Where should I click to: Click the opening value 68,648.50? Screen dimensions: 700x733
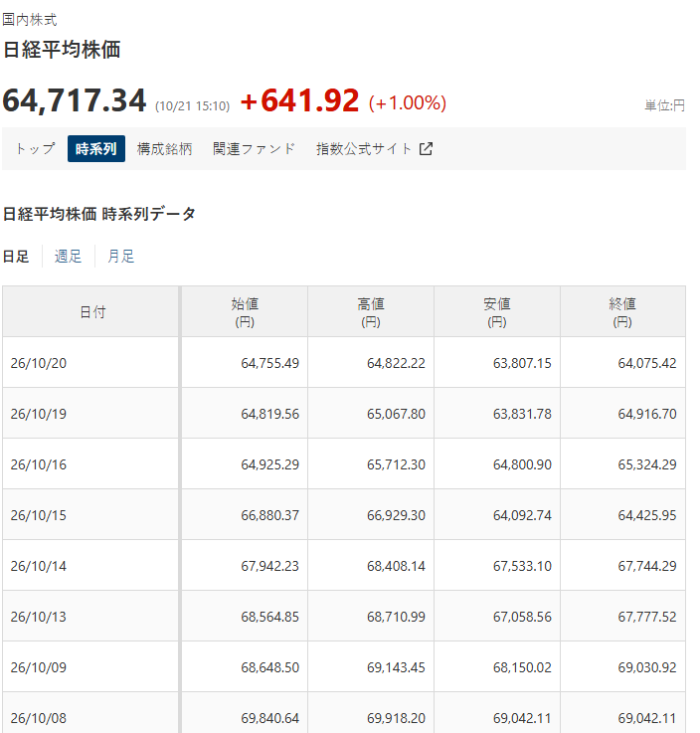270,667
